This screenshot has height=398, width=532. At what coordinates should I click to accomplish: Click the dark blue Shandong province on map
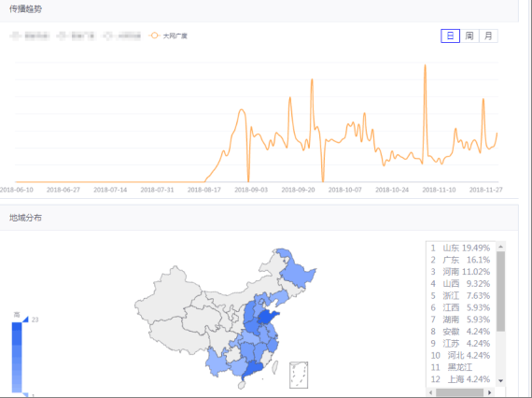[x=267, y=318]
